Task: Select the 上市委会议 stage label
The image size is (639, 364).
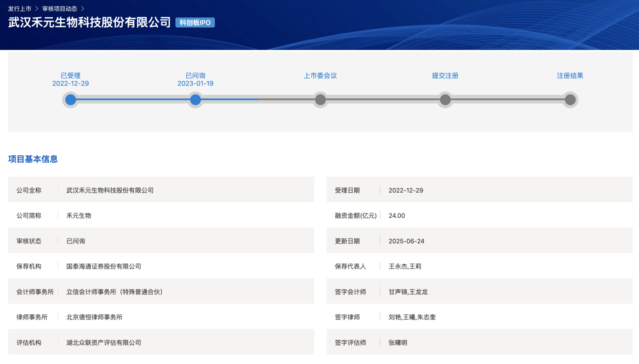Action: pyautogui.click(x=320, y=75)
